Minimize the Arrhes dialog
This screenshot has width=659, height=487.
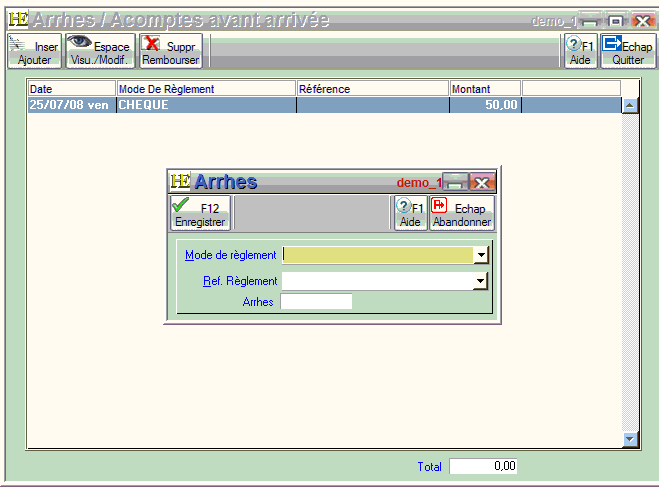pyautogui.click(x=456, y=182)
